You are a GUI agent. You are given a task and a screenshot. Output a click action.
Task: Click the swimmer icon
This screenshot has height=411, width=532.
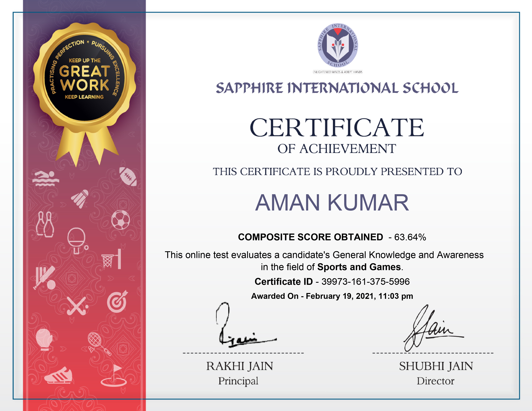coord(46,178)
